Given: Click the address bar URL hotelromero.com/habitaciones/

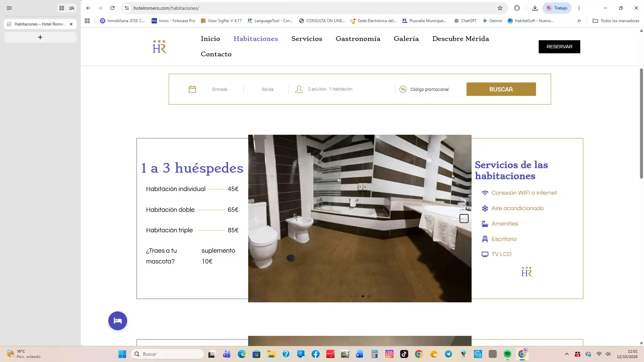Looking at the screenshot, I should click(x=166, y=8).
